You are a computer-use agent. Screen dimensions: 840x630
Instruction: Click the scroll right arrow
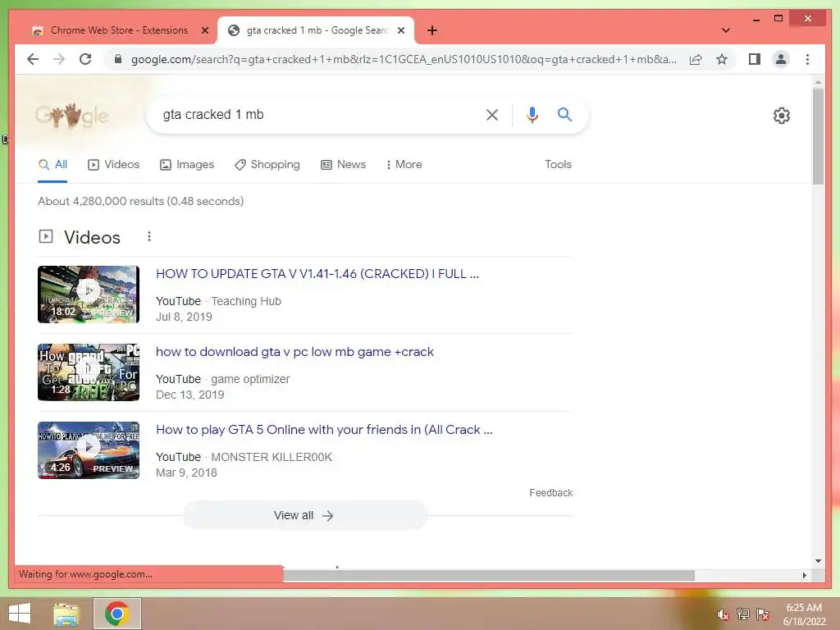pos(804,575)
